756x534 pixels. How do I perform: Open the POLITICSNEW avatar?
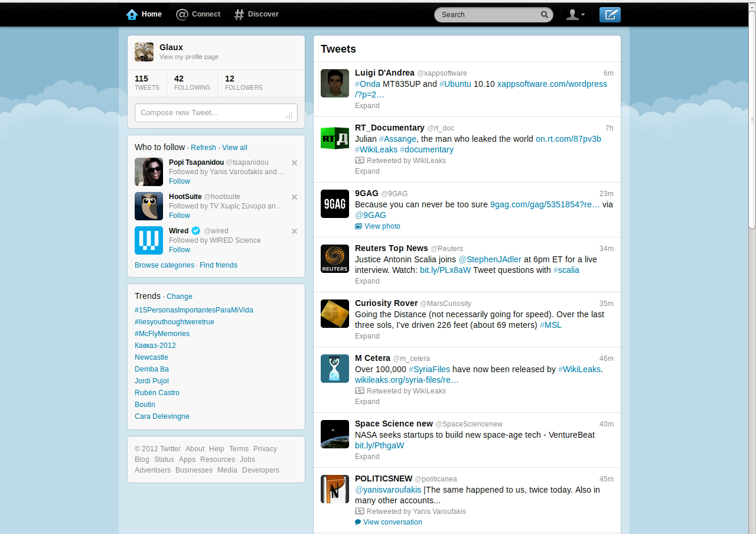pyautogui.click(x=335, y=489)
